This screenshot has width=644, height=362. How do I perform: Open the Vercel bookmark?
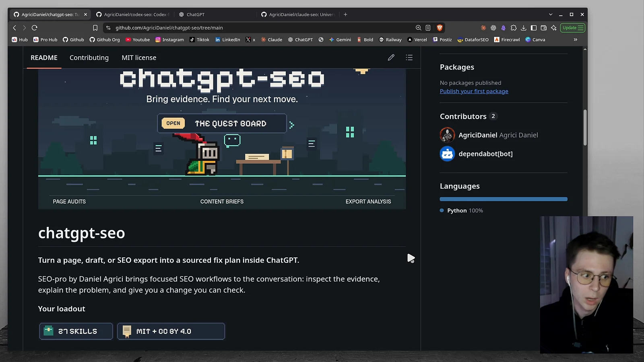(x=417, y=40)
